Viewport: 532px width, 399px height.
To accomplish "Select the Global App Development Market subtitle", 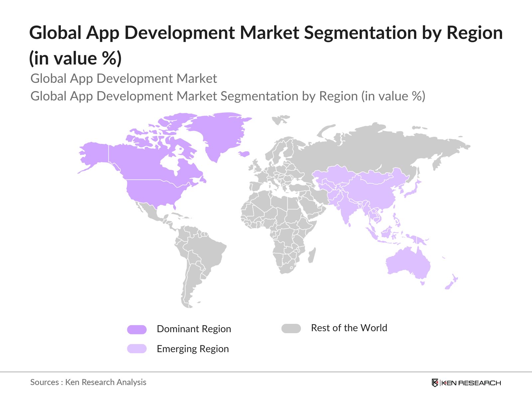I will pos(124,78).
